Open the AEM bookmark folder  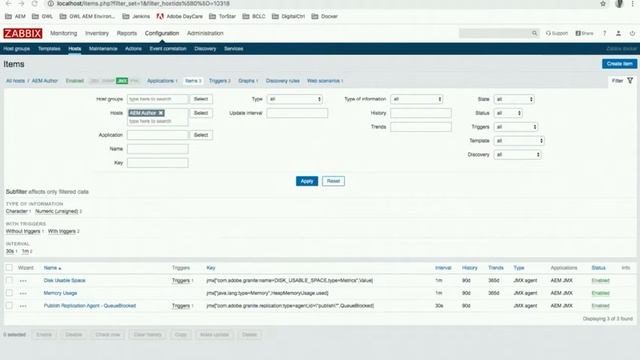[x=15, y=16]
